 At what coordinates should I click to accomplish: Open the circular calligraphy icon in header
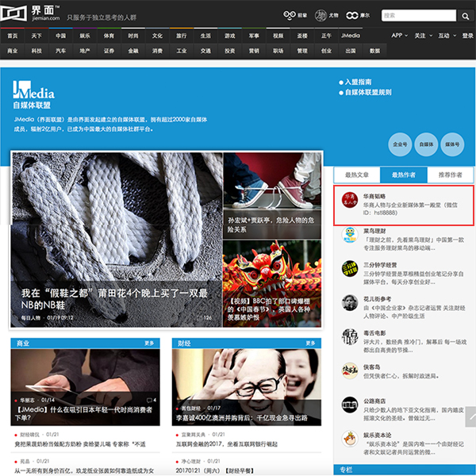[321, 15]
